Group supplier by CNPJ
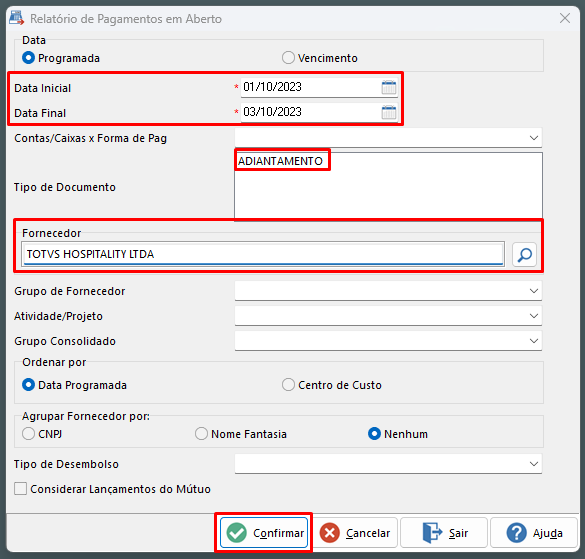Image resolution: width=585 pixels, height=559 pixels. 28,434
